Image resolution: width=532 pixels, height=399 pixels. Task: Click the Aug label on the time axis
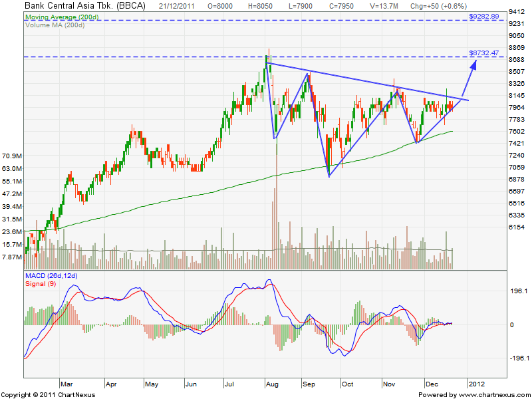tap(271, 384)
